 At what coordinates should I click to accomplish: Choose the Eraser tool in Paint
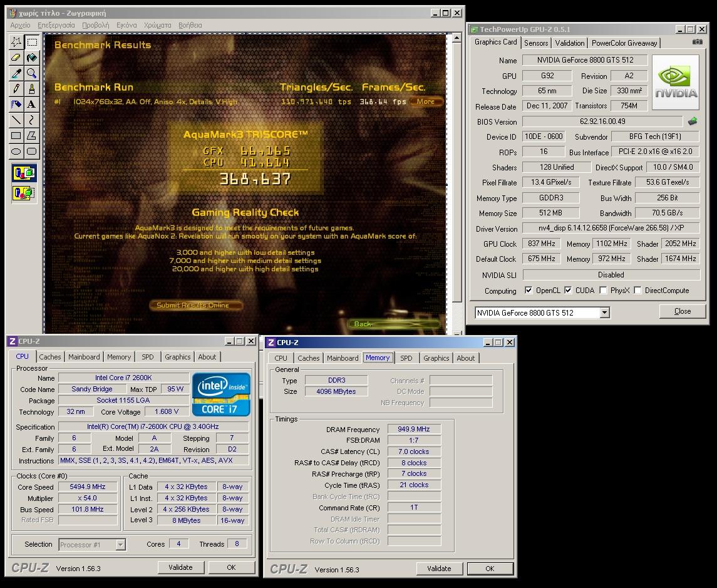[16, 58]
